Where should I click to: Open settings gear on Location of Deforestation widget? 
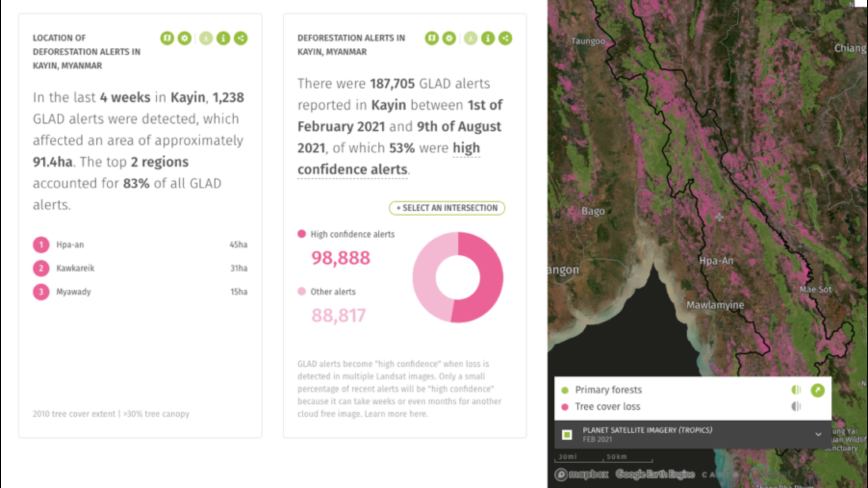[x=184, y=38]
